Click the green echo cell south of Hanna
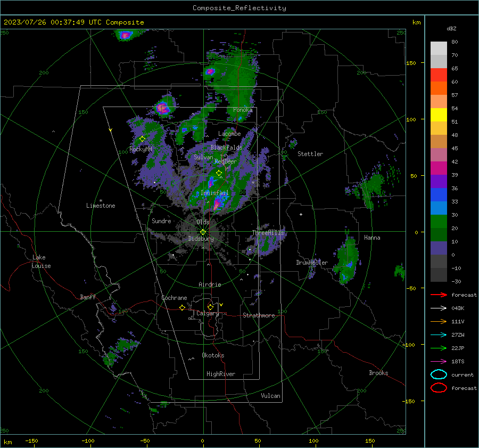This screenshot has height=448, width=479. coord(348,260)
